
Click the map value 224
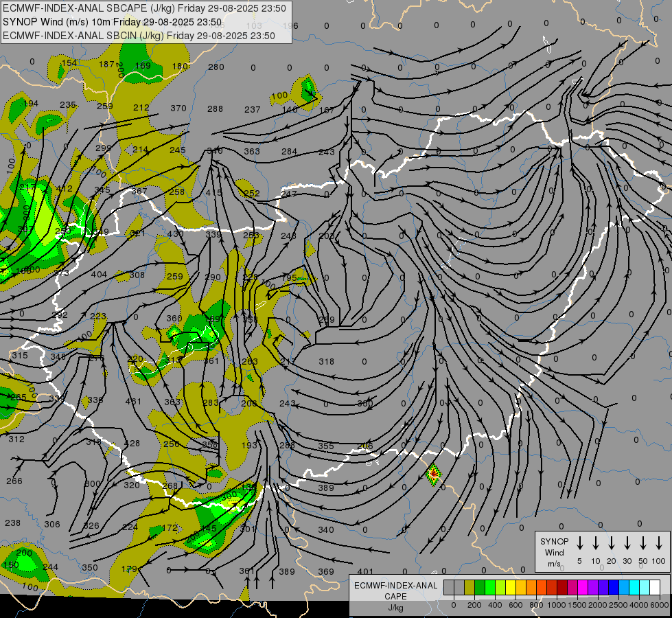[x=130, y=527]
